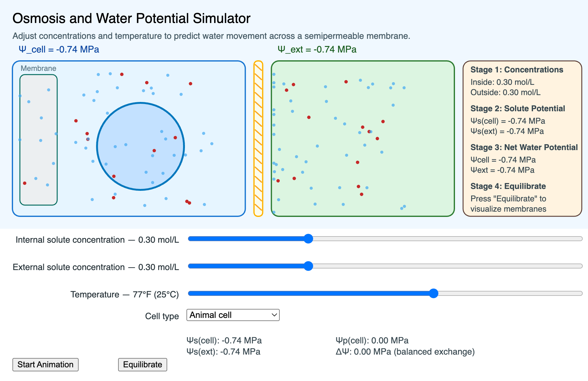Click the internal solute concentration slider handle
Viewport: 588px width, 381px height.
(308, 239)
